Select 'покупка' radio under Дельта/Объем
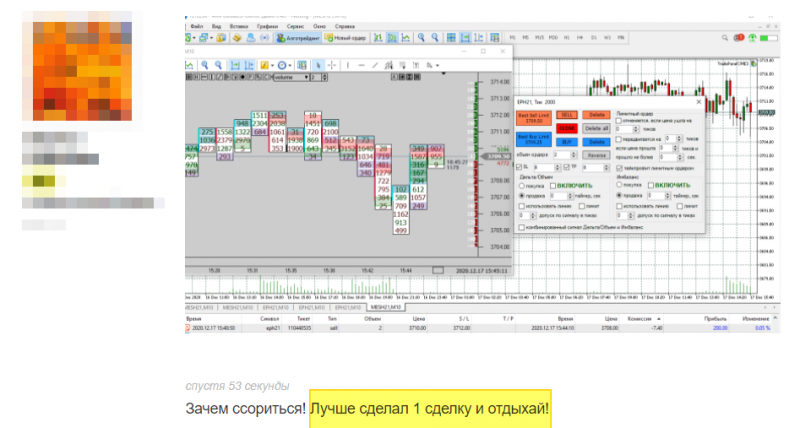Viewport: 800px width, 428px height. tap(521, 186)
